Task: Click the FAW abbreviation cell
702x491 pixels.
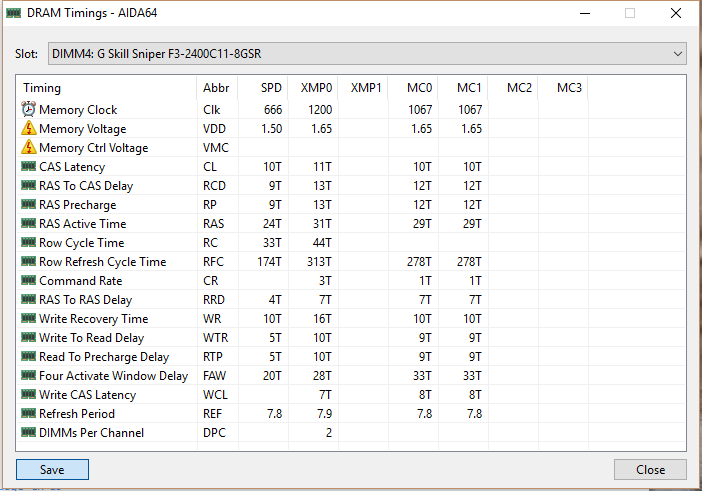Action: (214, 376)
